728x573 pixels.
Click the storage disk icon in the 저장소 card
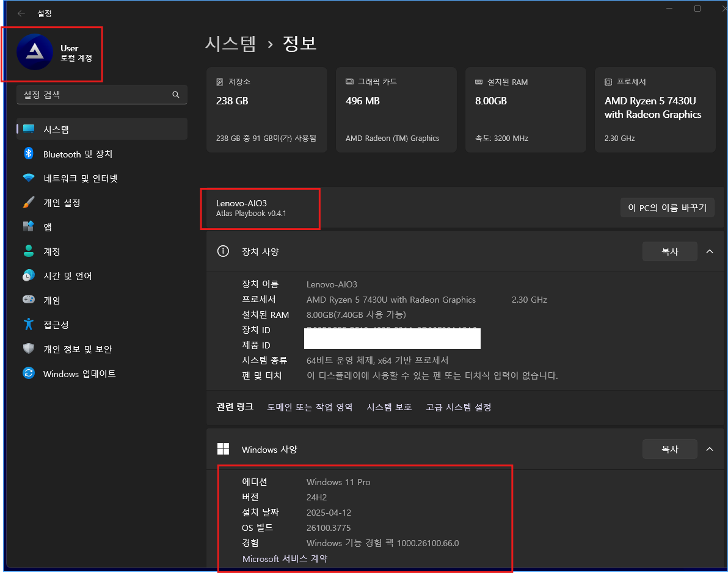(220, 82)
